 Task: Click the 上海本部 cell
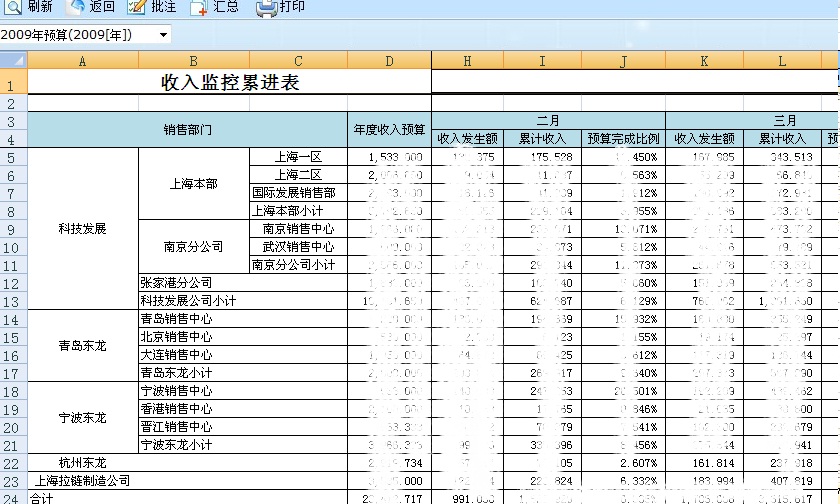pyautogui.click(x=193, y=184)
